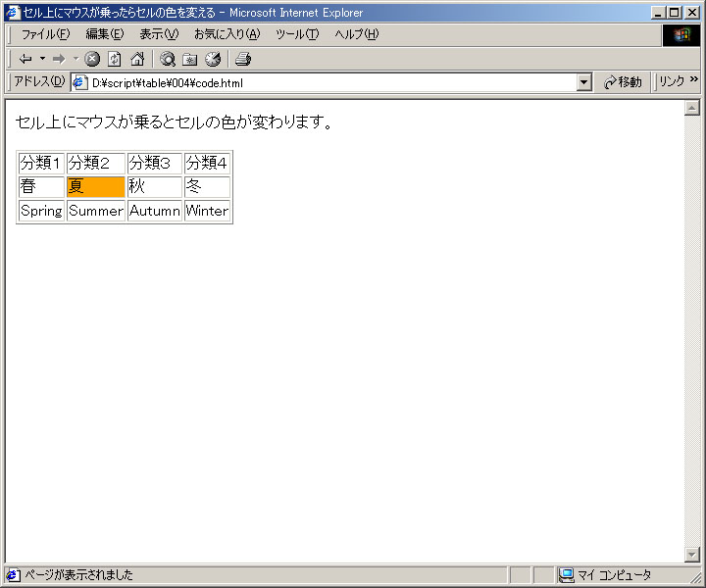Image resolution: width=706 pixels, height=588 pixels.
Task: Open the Forward history dropdown arrow
Action: click(x=76, y=59)
